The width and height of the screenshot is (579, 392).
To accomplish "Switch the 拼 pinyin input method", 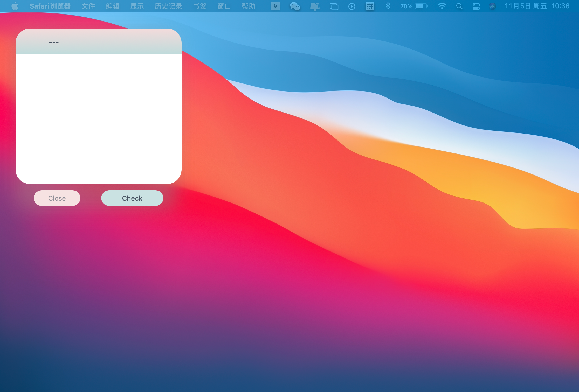I will pos(370,6).
